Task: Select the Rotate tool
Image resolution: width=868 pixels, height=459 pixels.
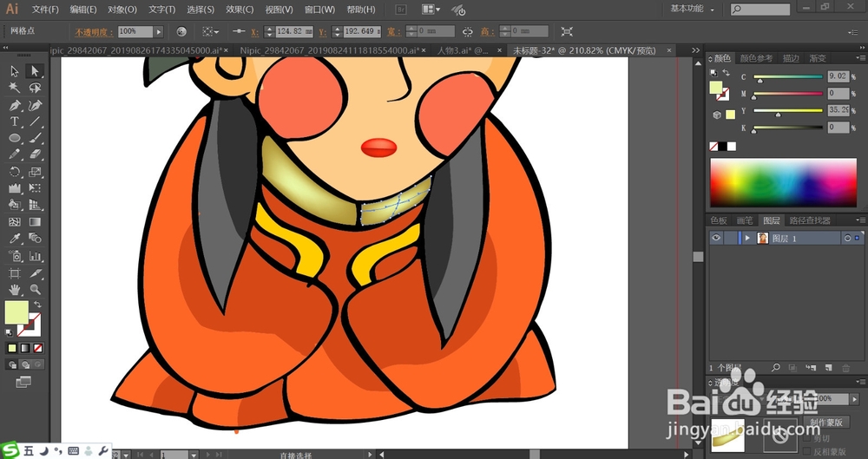Action: 15,172
